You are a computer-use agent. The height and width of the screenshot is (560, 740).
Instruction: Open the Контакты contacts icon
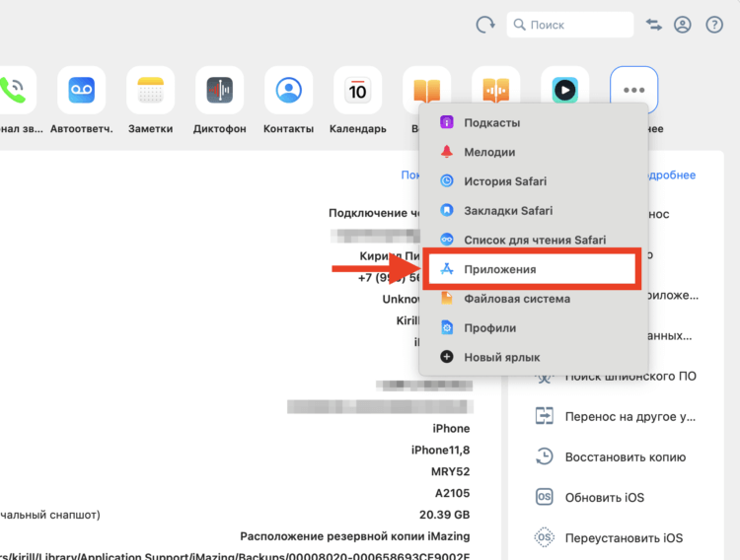(288, 90)
